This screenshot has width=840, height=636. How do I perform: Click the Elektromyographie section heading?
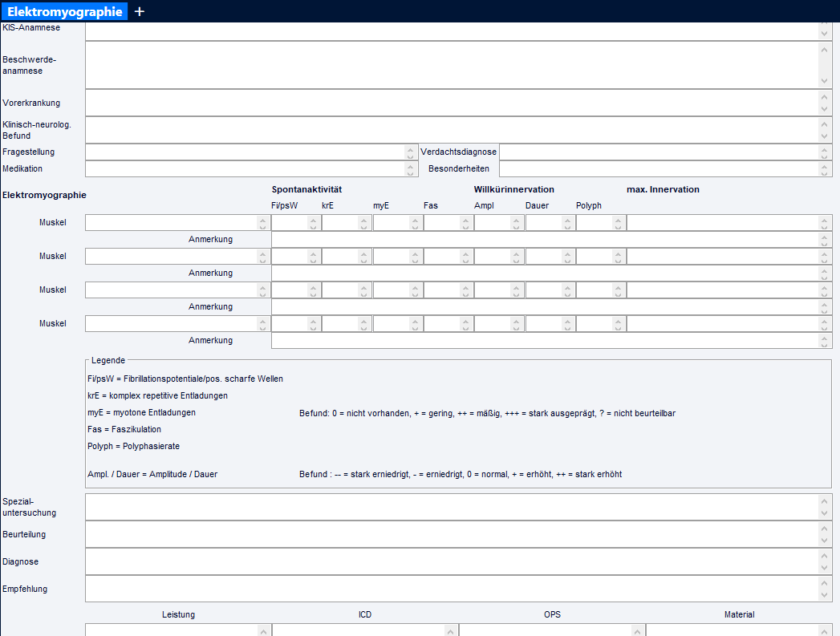[x=44, y=195]
